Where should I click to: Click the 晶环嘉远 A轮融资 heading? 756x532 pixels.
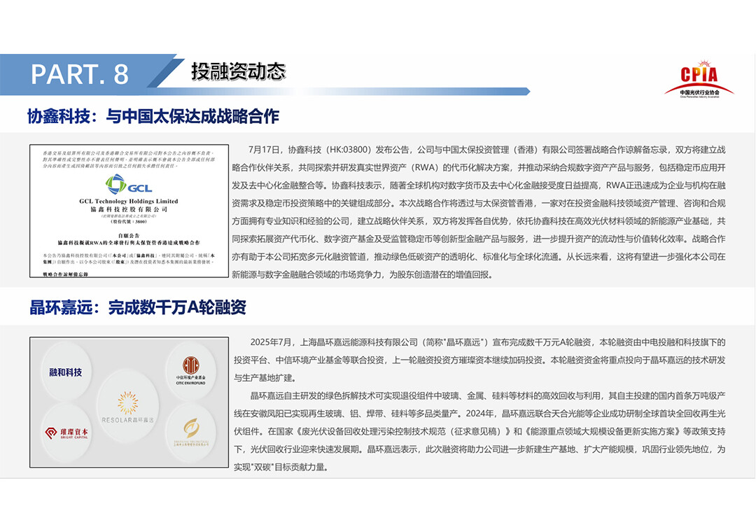pos(138,307)
